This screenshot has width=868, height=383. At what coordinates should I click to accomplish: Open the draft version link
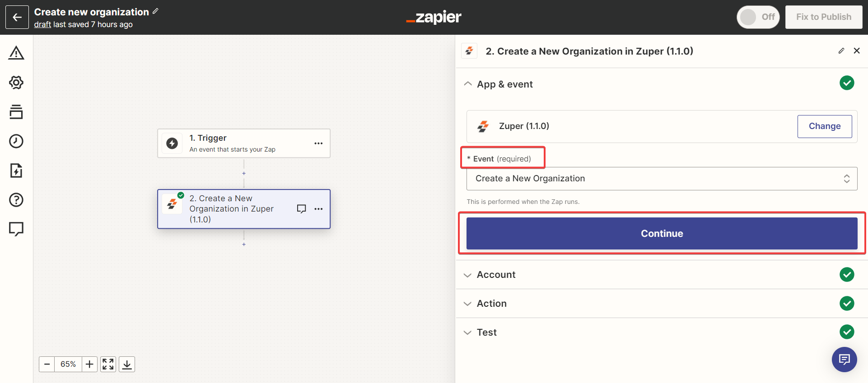(x=42, y=24)
